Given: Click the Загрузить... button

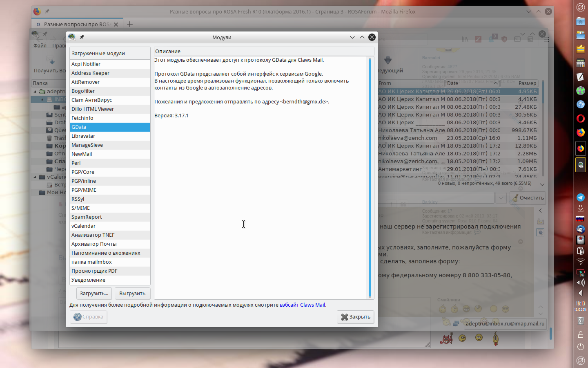Looking at the screenshot, I should [94, 294].
